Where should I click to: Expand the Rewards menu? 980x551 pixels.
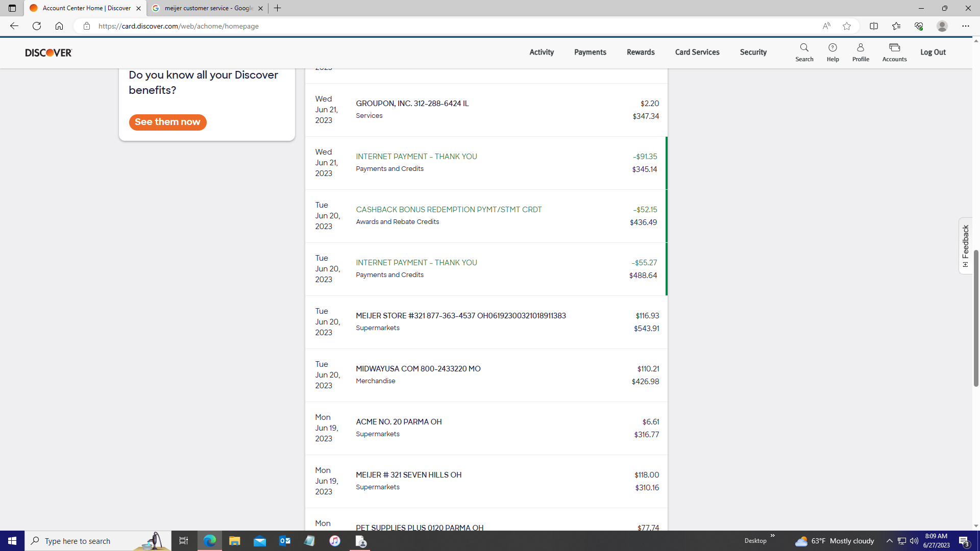point(640,52)
